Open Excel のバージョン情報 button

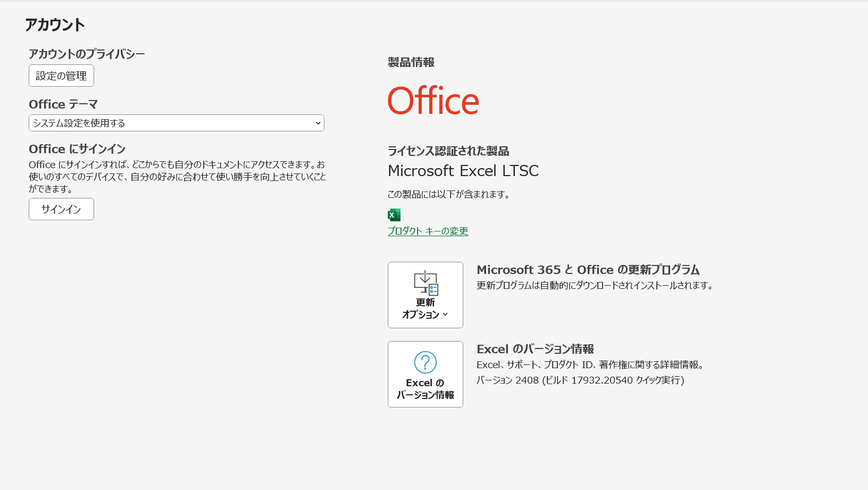[425, 374]
